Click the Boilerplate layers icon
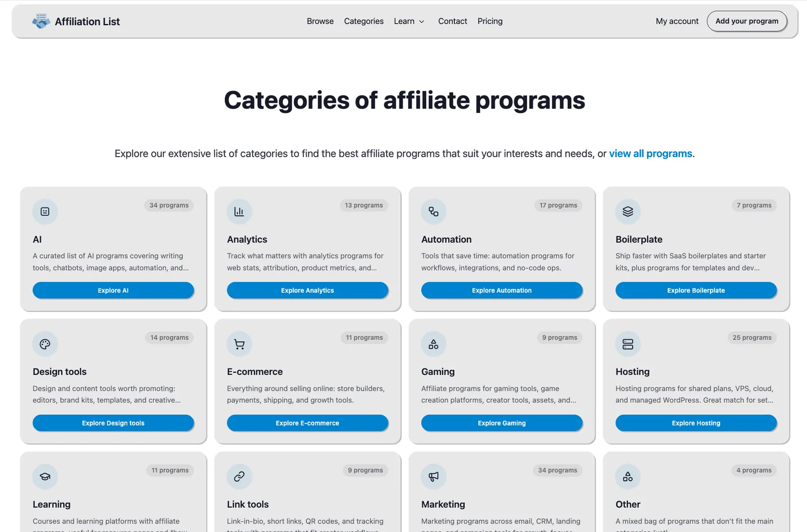 pyautogui.click(x=628, y=211)
